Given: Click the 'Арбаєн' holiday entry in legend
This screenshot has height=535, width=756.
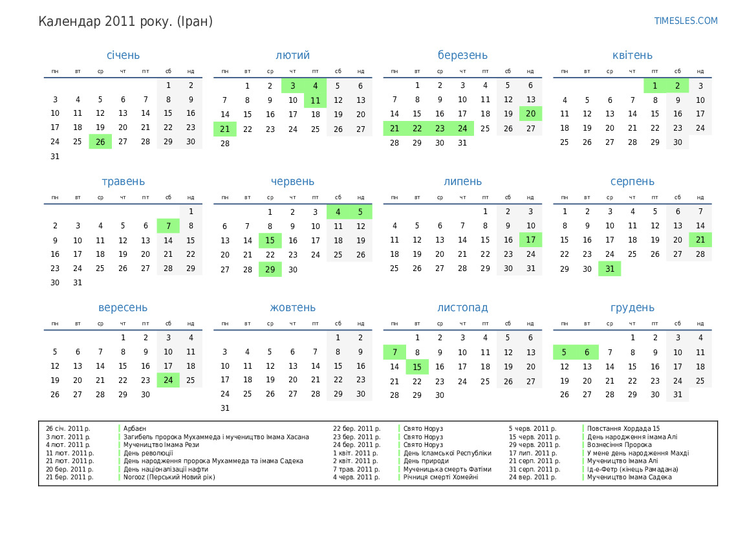Looking at the screenshot, I should pos(135,428).
